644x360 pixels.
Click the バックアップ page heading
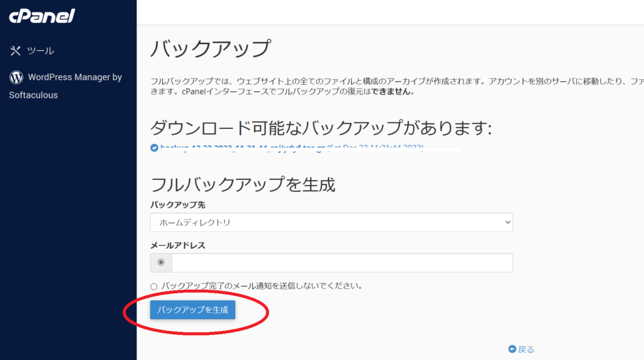click(211, 48)
